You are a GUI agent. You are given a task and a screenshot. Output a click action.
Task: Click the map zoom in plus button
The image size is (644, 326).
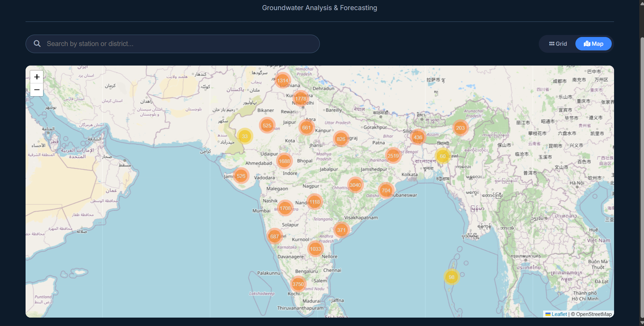[x=37, y=77]
